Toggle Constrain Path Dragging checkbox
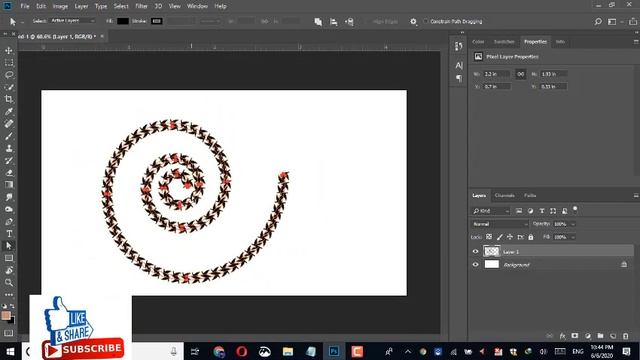This screenshot has height=360, width=640. click(425, 21)
